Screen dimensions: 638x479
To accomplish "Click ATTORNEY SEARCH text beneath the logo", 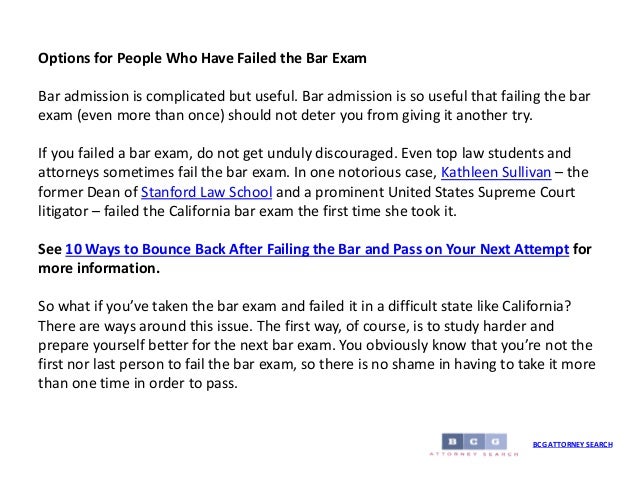I will click(x=474, y=454).
